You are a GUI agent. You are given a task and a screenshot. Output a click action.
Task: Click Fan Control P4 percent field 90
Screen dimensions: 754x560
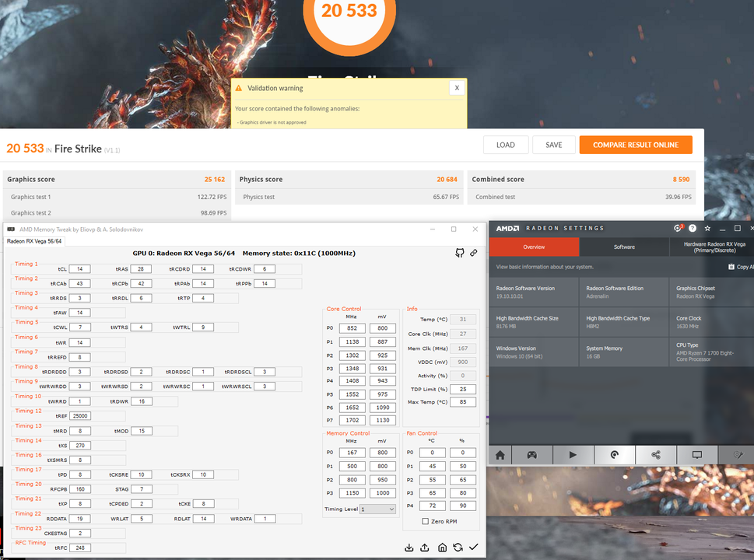click(463, 506)
